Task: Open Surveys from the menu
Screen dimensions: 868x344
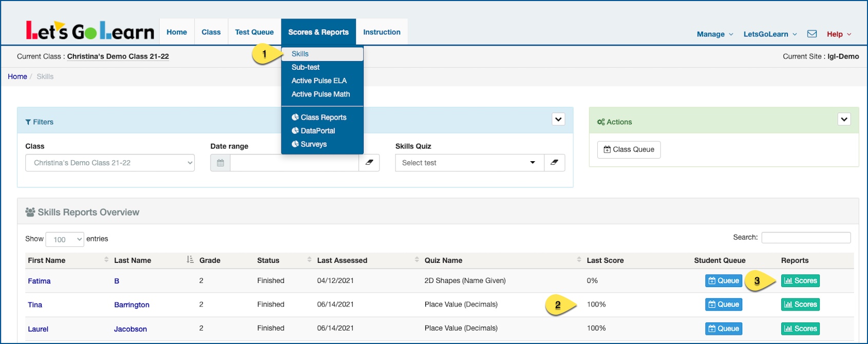Action: point(323,144)
